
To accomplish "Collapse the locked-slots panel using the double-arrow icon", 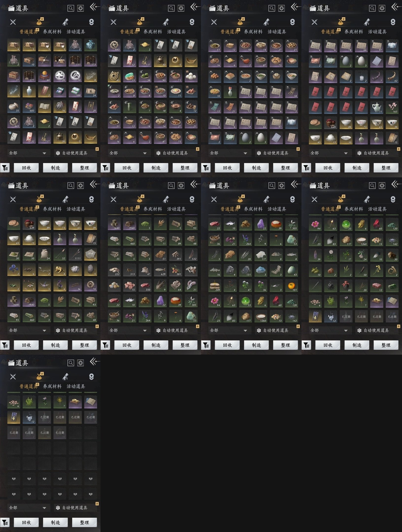I will [94, 362].
